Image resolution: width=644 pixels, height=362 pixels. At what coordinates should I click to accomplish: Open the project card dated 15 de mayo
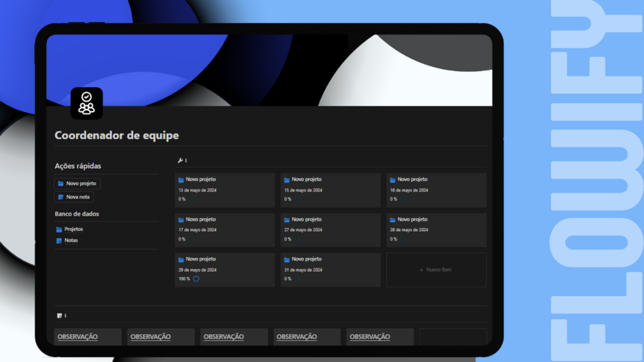331,190
